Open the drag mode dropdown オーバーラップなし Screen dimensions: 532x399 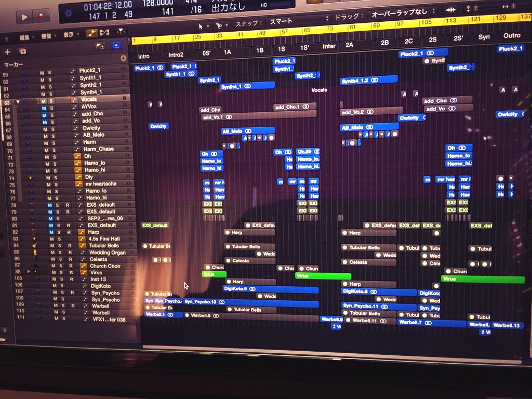tap(402, 13)
